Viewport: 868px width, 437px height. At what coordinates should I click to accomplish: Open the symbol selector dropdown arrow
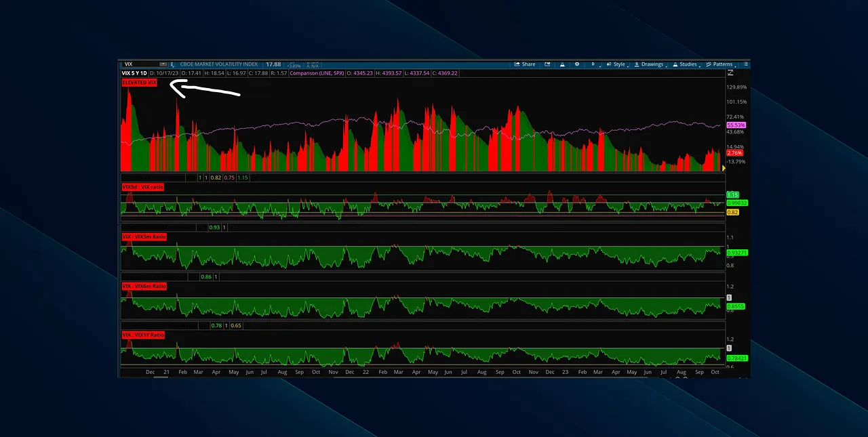coord(163,64)
